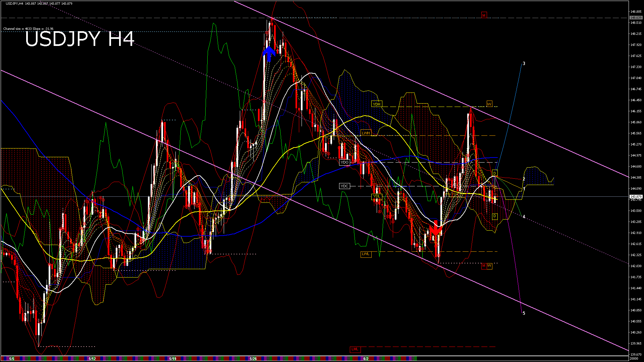
Task: Click the red LML label at bottom
Action: pyautogui.click(x=355, y=349)
